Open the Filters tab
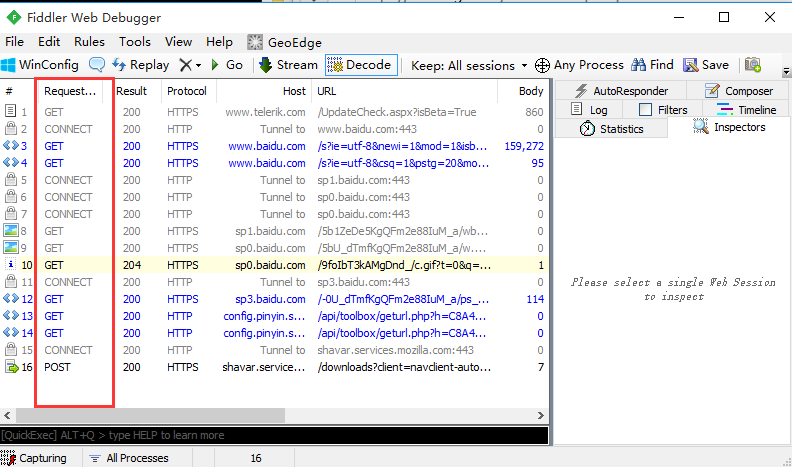Viewport: 792px width, 467px height. [x=663, y=110]
